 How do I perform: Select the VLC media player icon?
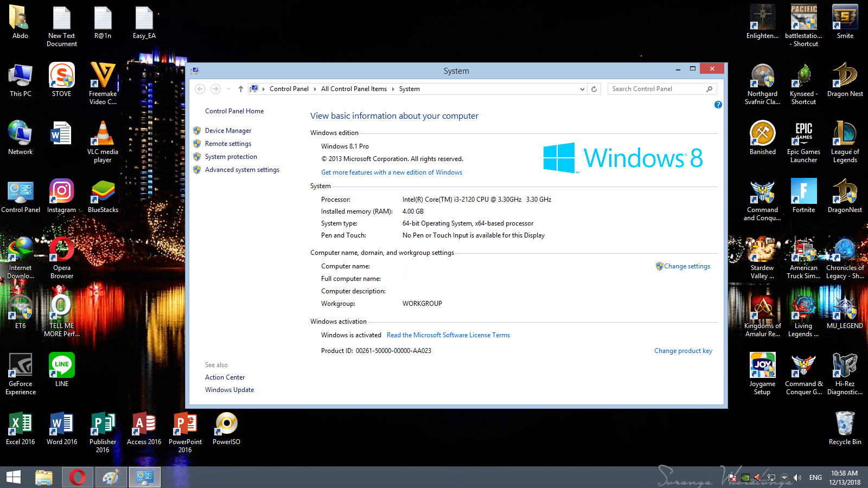pyautogui.click(x=103, y=142)
